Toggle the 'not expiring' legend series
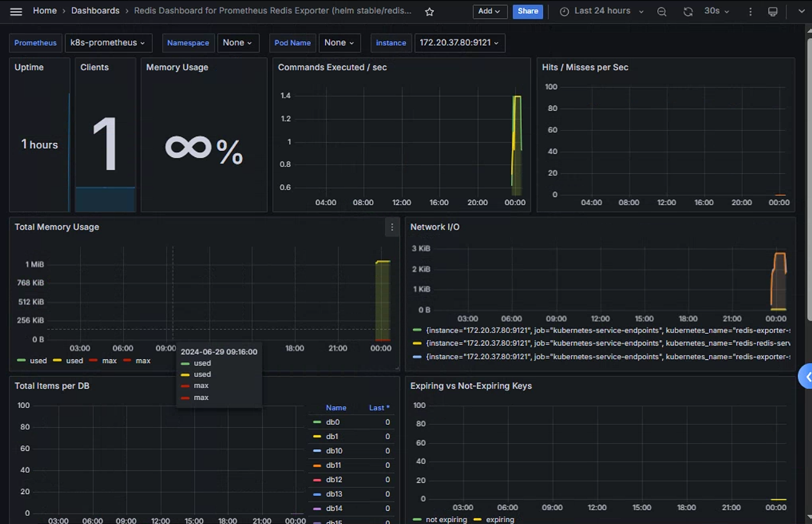This screenshot has width=812, height=524. (446, 520)
